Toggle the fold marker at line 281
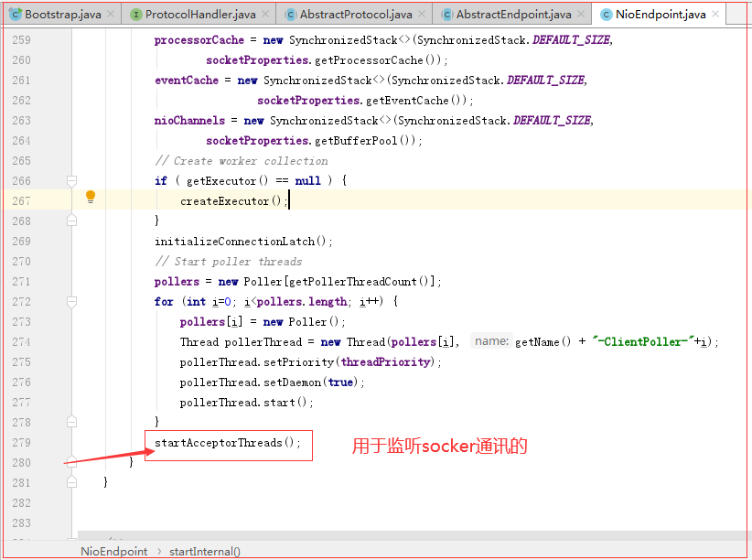752x560 pixels. (x=71, y=482)
